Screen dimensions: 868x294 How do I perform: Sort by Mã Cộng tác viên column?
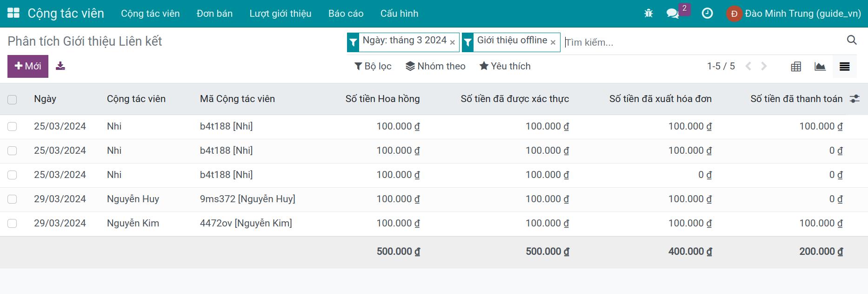(237, 99)
